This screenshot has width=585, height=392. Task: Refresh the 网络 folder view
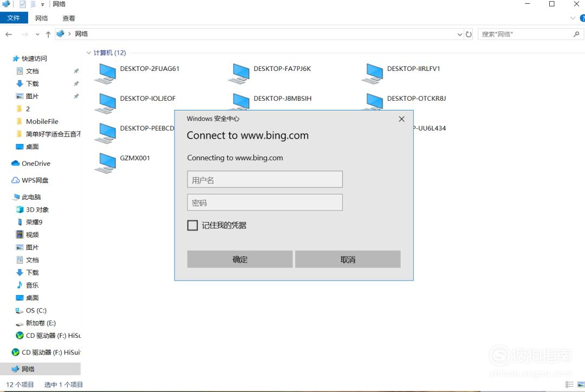[469, 34]
